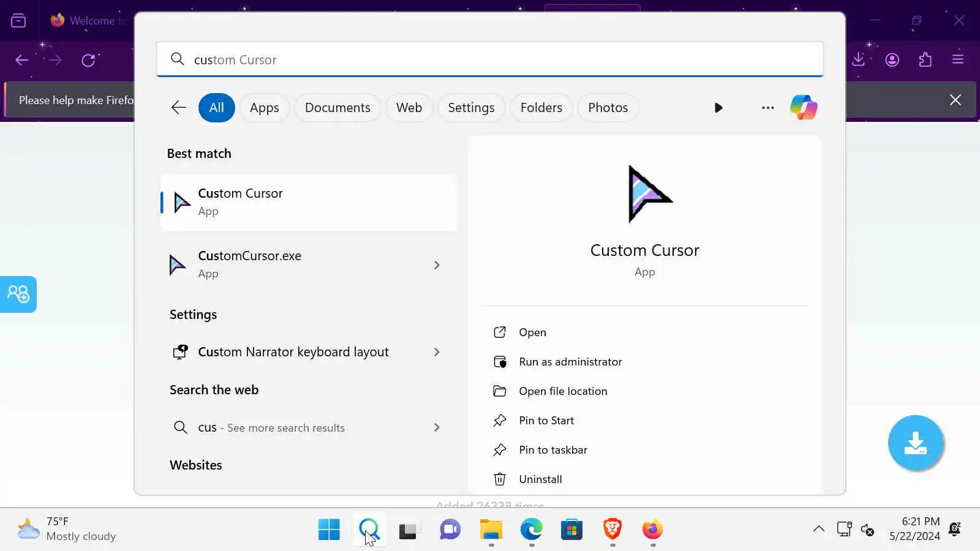Click the network display icon in system tray
980x551 pixels.
(x=844, y=529)
